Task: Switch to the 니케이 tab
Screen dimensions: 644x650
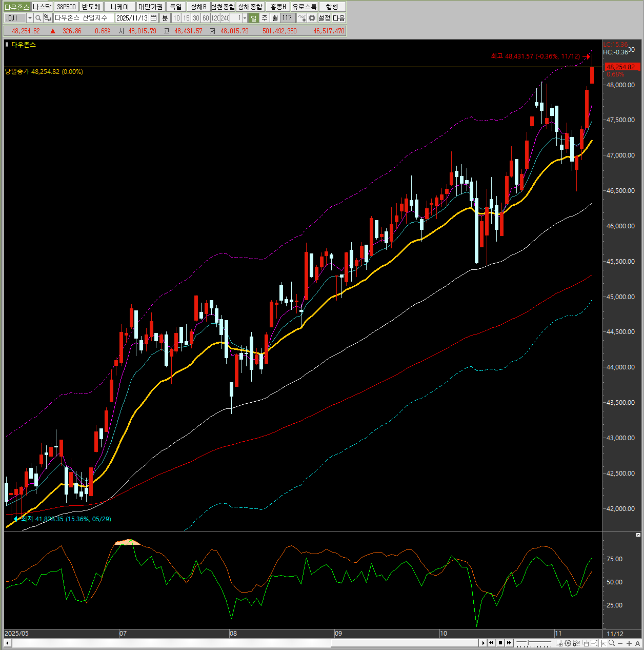Action: click(x=120, y=7)
